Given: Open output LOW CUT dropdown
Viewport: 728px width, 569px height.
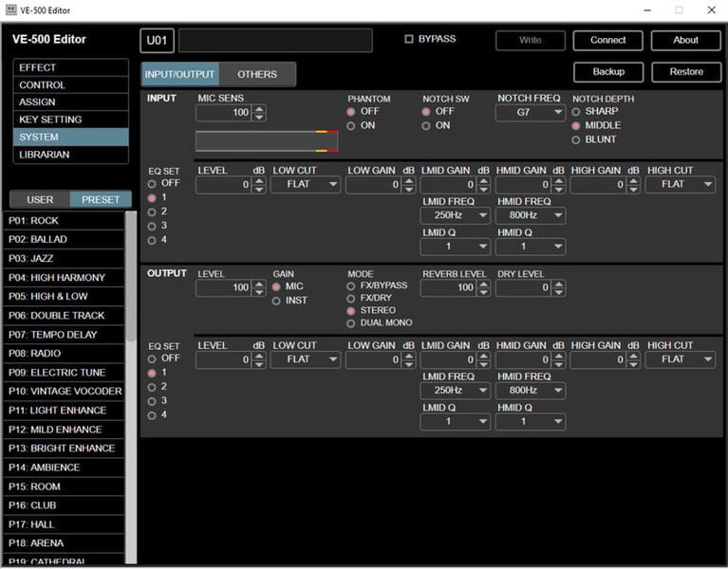Looking at the screenshot, I should pyautogui.click(x=306, y=359).
